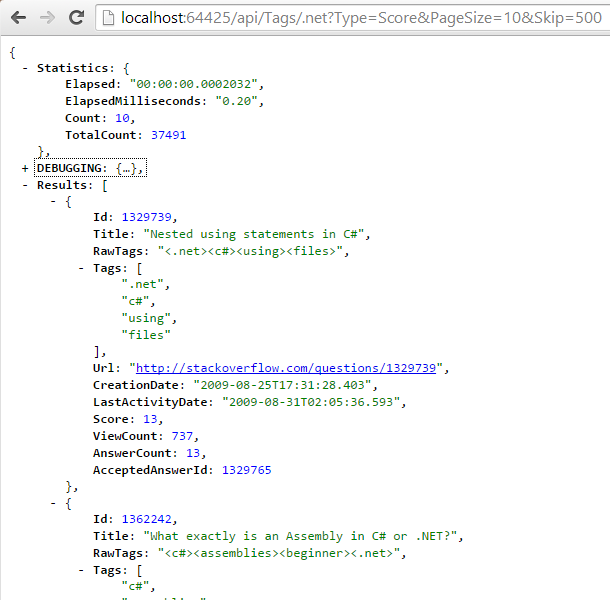Image resolution: width=610 pixels, height=600 pixels.
Task: Click the Id value 1329739
Action: pyautogui.click(x=147, y=217)
